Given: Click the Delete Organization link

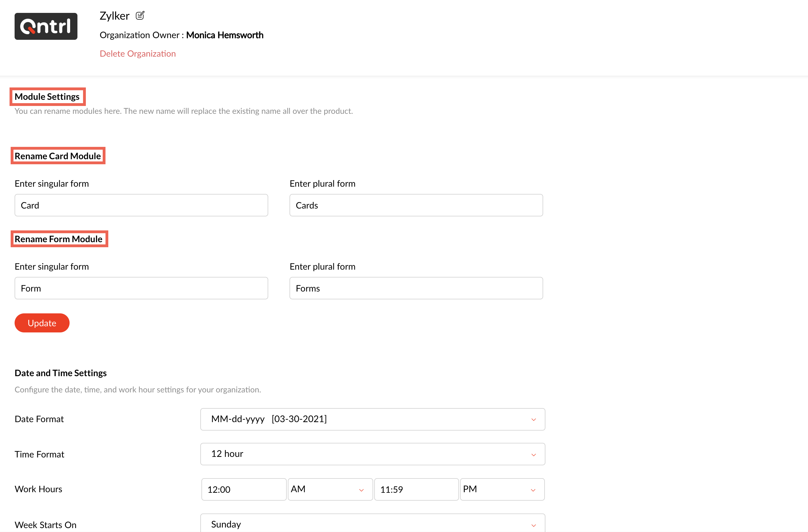Looking at the screenshot, I should (x=137, y=54).
